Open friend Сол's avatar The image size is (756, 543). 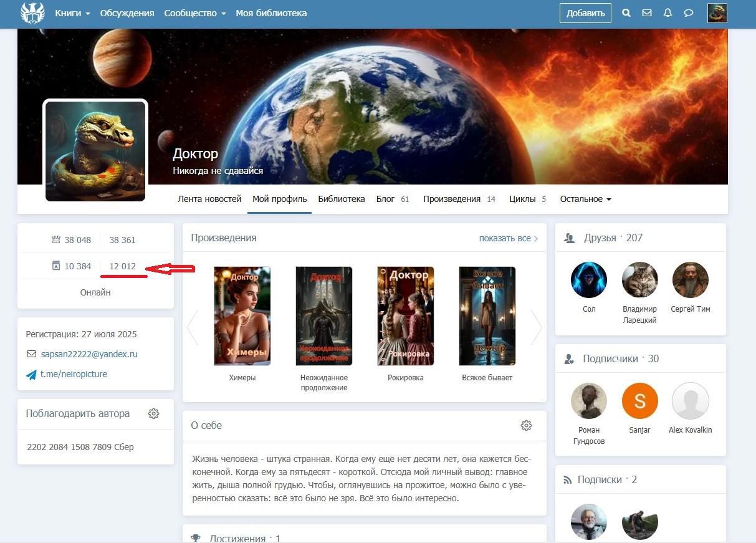pos(589,280)
